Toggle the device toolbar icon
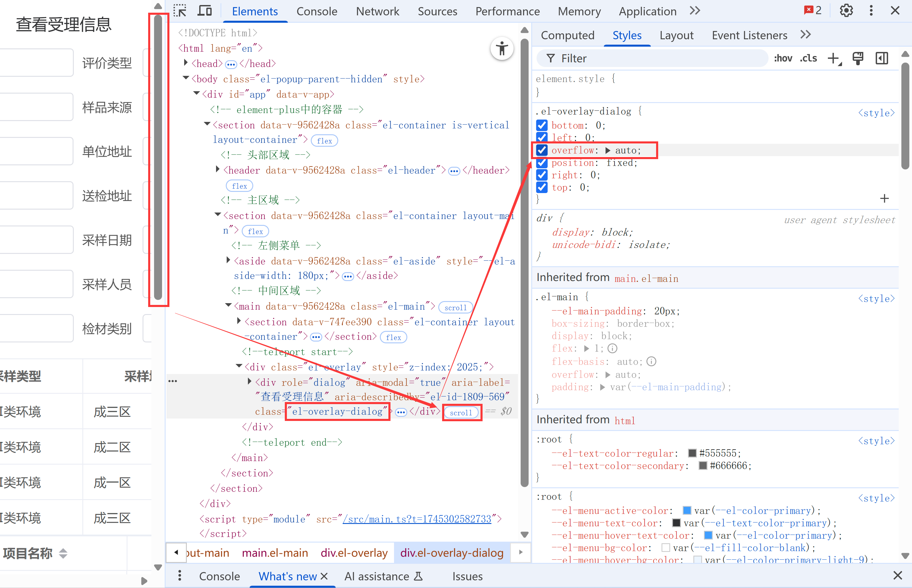Image resolution: width=912 pixels, height=588 pixels. pos(205,11)
